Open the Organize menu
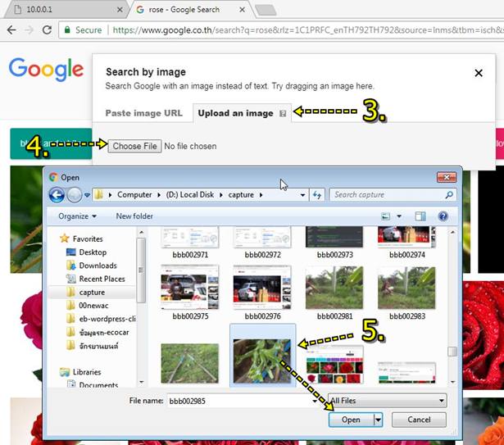504x445 pixels. 77,216
